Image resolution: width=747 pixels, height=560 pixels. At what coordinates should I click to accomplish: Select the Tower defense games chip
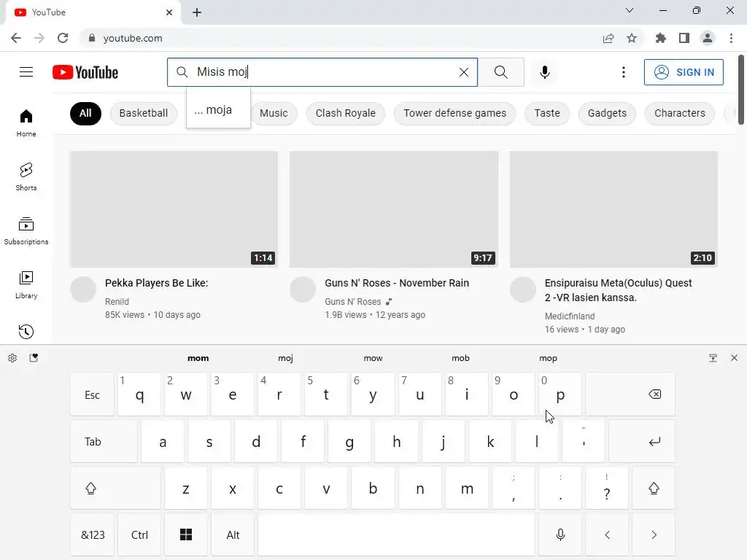click(x=455, y=113)
